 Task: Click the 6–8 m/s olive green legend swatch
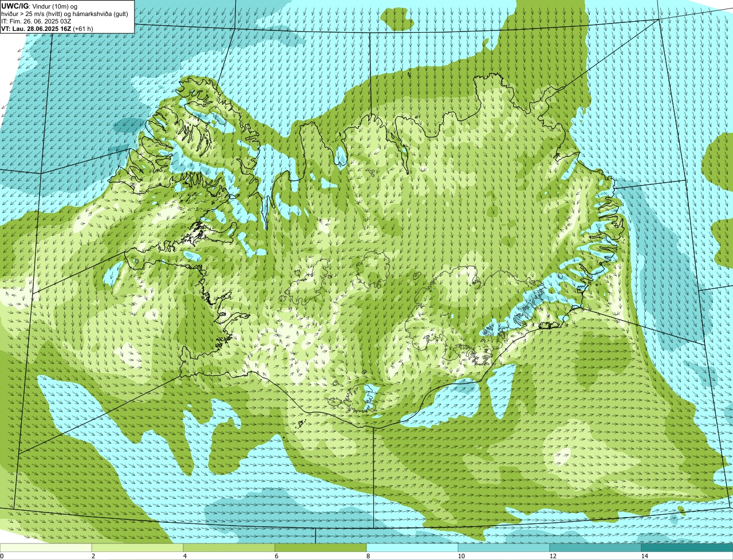click(x=321, y=547)
